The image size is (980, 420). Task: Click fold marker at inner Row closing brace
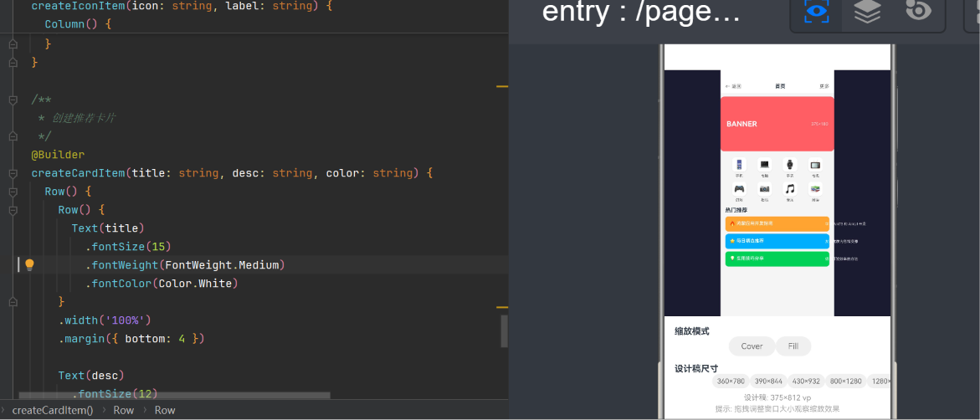[x=12, y=302]
